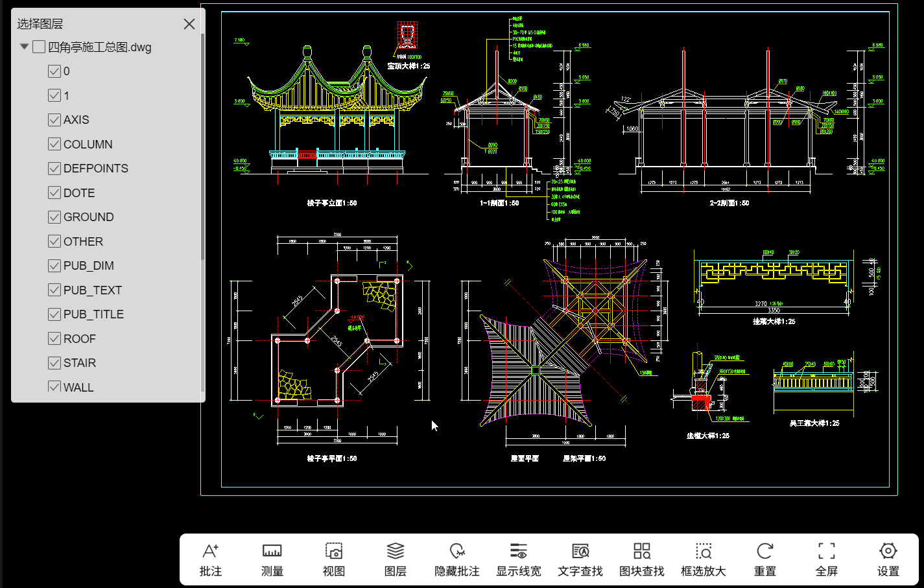924x588 pixels.
Task: Open the 视图 view tool
Action: coord(334,559)
